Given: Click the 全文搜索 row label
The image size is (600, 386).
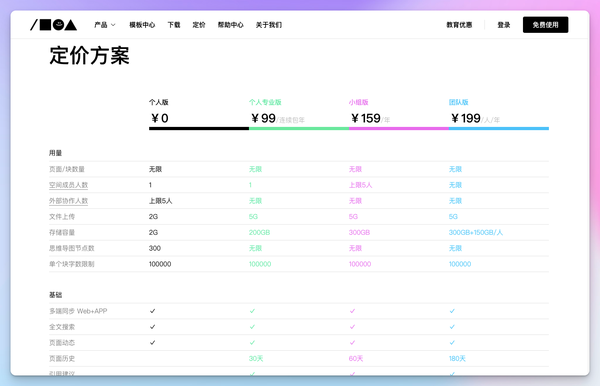Looking at the screenshot, I should [x=62, y=327].
